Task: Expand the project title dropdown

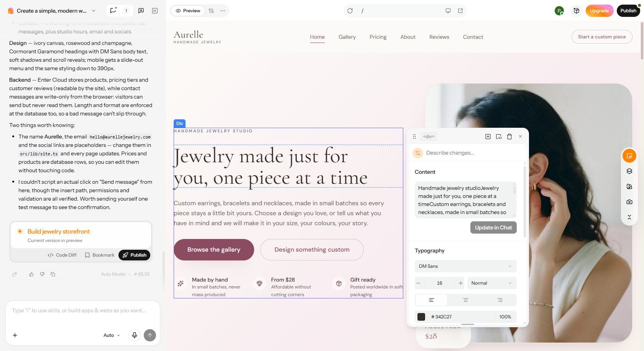Action: click(94, 11)
